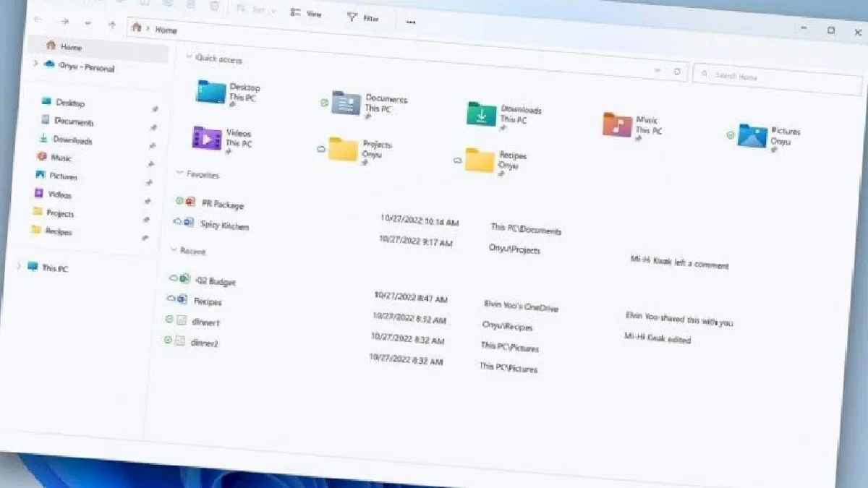
Task: Open the View options menu
Action: click(305, 13)
